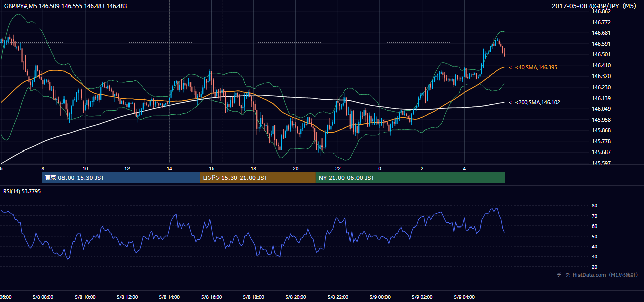Click the 5/8 10:00 time axis label

(85, 297)
